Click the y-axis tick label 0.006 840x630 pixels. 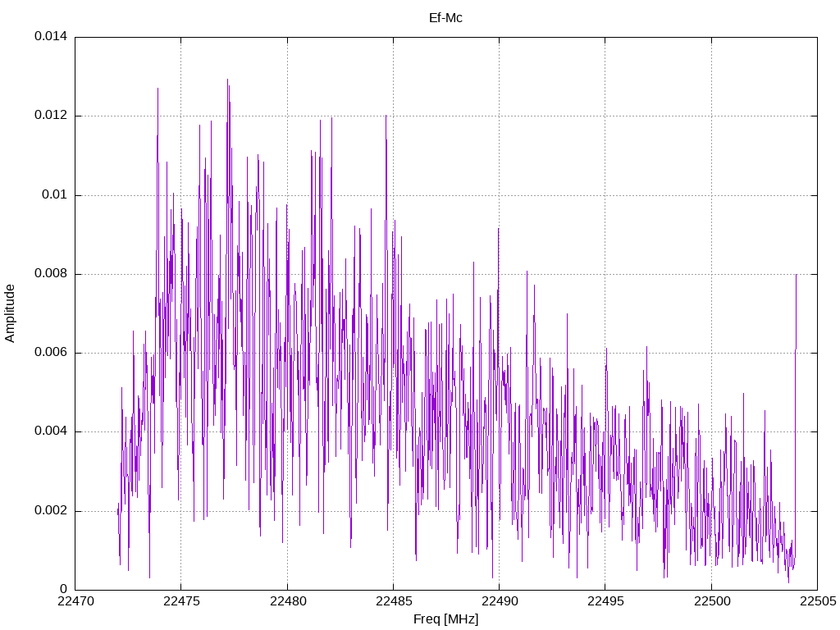(x=51, y=353)
